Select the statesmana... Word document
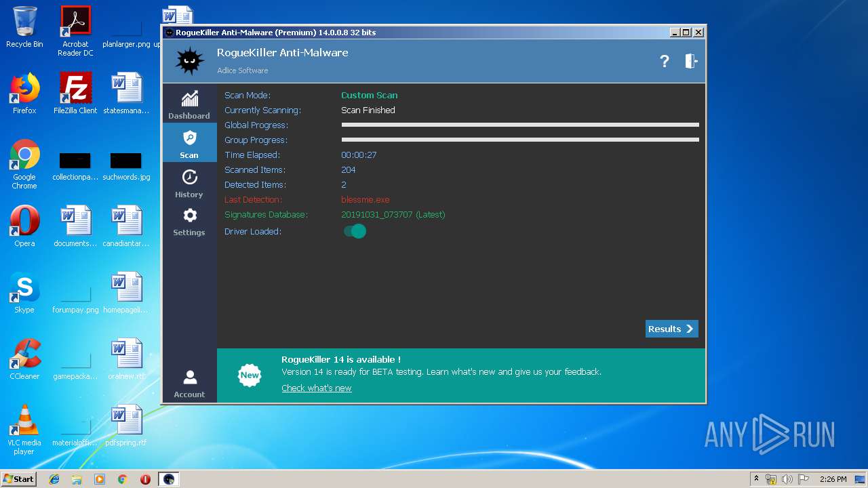 126,94
